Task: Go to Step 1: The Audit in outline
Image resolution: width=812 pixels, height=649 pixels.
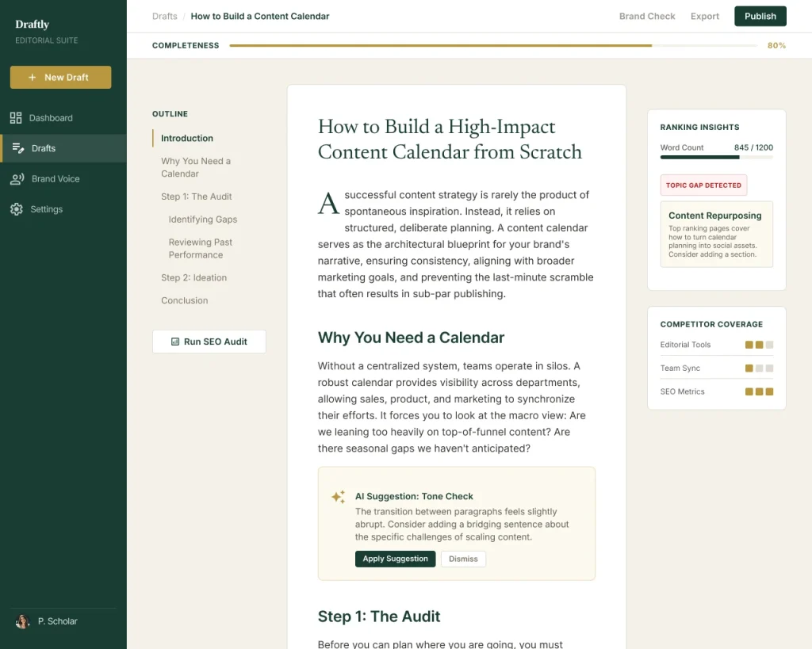Action: (197, 197)
